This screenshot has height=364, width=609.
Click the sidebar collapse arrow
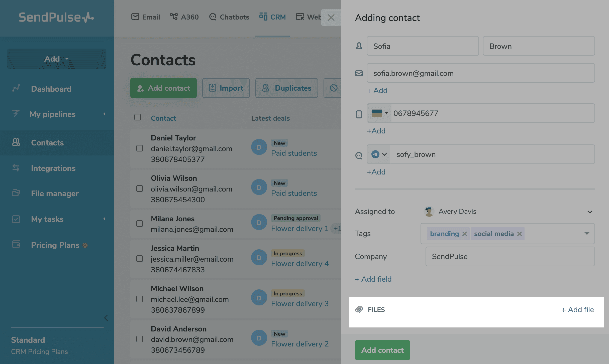[106, 318]
